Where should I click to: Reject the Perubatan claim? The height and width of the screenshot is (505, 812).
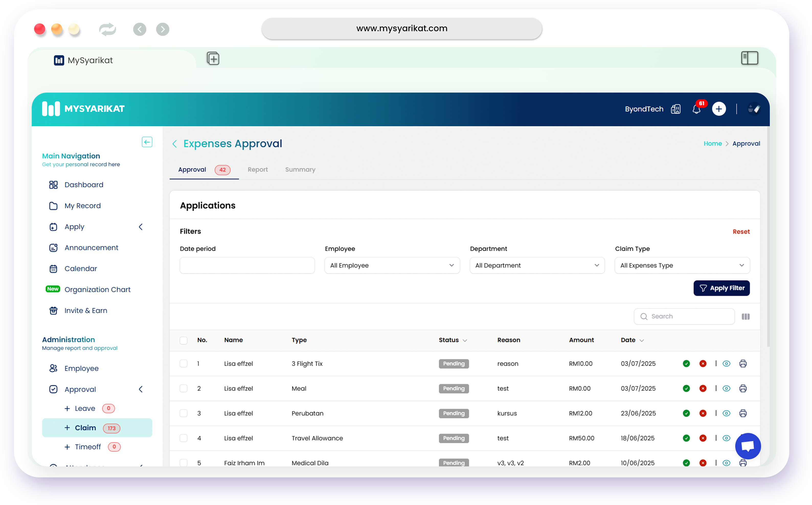tap(703, 413)
